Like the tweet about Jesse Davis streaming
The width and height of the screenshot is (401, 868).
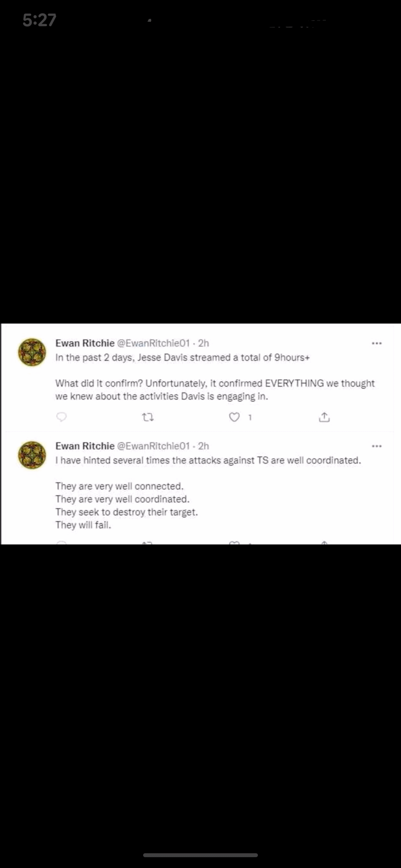coord(234,417)
